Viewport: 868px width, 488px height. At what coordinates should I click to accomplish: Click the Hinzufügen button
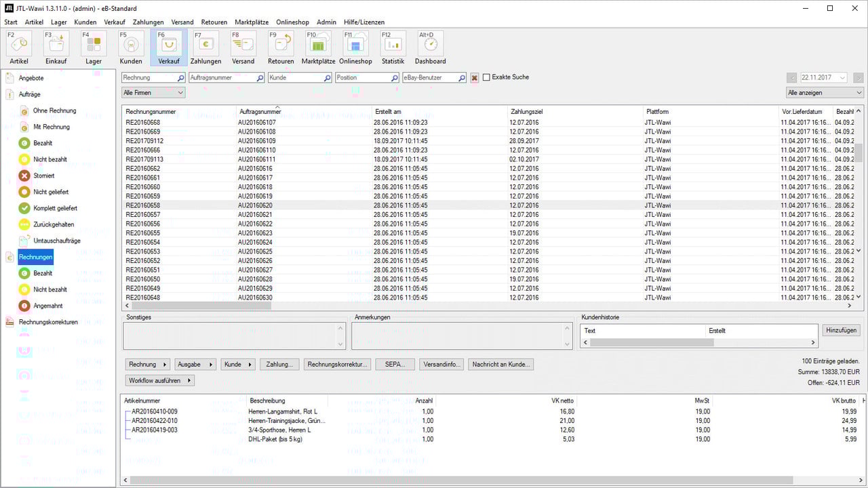click(x=842, y=330)
